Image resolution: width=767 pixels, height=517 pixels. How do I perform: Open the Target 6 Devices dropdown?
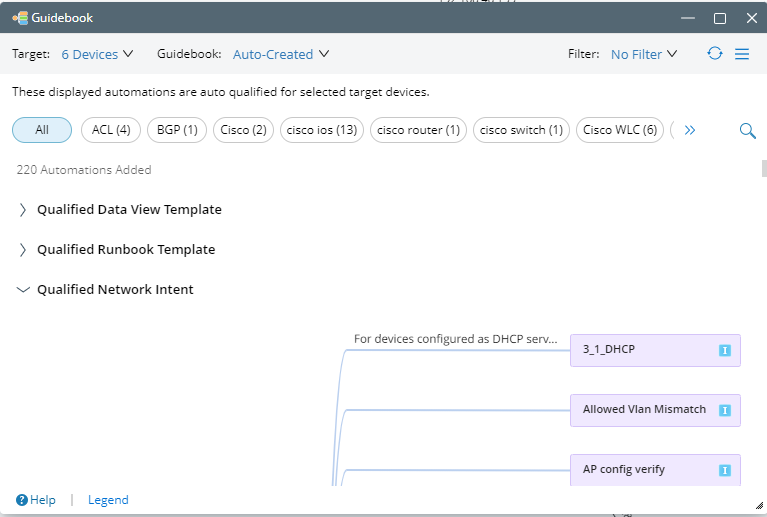coord(96,54)
